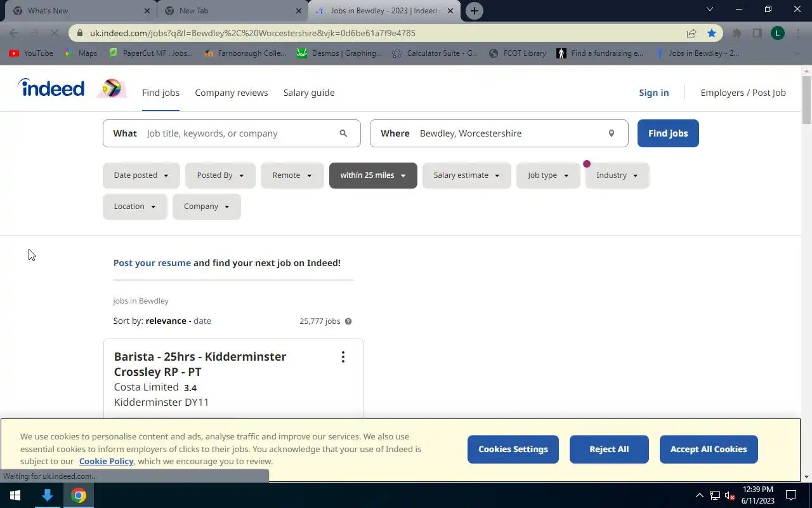Screen dimensions: 812x508
Task: Close the New Tab tab
Action: (299, 11)
